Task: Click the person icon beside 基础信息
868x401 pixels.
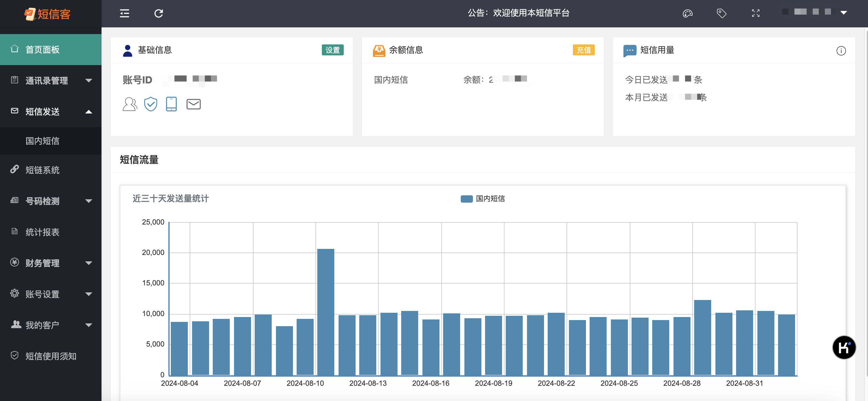Action: click(127, 51)
